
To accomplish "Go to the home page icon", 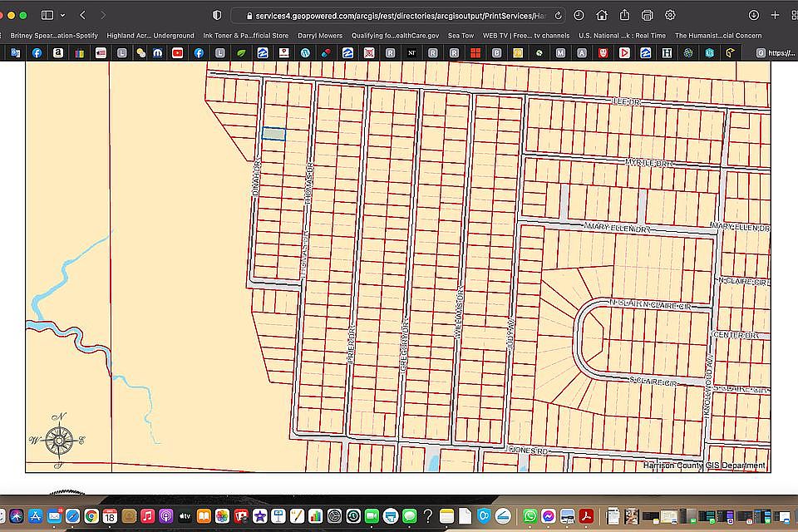I will coord(602,15).
